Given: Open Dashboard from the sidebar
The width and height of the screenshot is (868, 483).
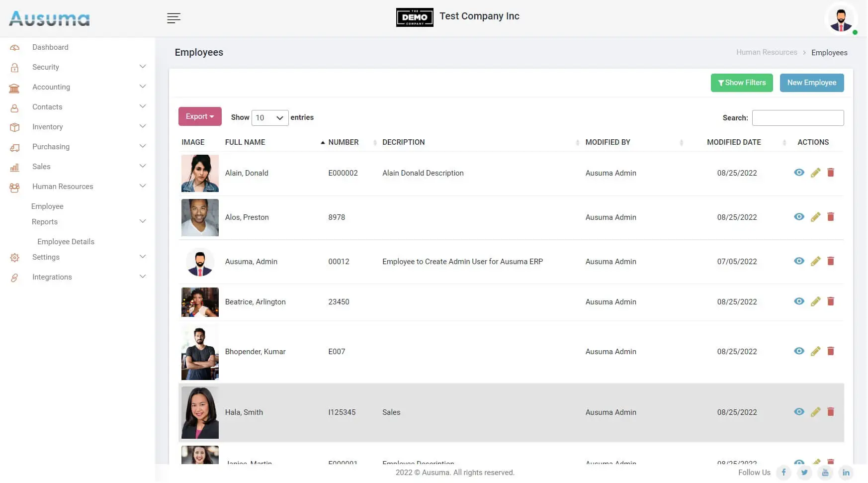Looking at the screenshot, I should click(50, 47).
